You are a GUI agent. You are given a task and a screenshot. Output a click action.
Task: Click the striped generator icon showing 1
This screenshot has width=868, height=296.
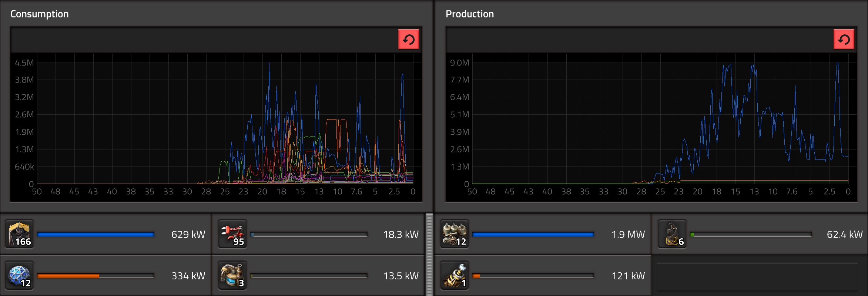(x=455, y=276)
